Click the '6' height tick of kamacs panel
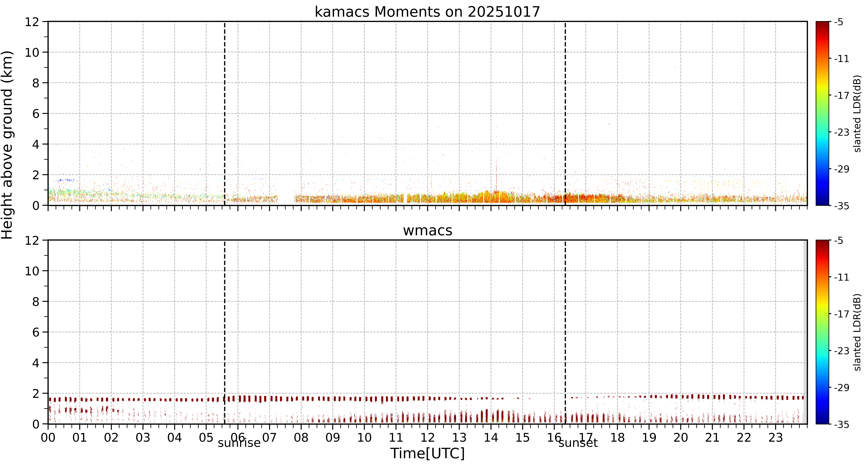Viewport: 868px width, 467px height. point(36,114)
